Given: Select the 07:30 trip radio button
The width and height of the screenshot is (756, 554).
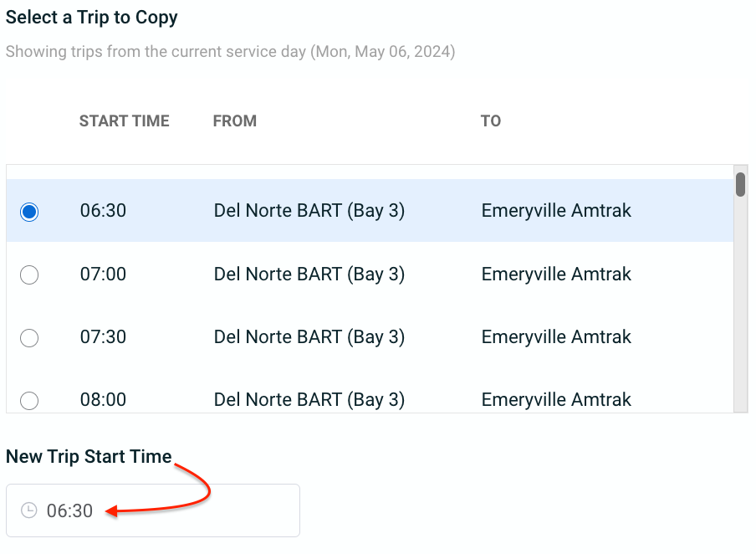Looking at the screenshot, I should tap(29, 337).
